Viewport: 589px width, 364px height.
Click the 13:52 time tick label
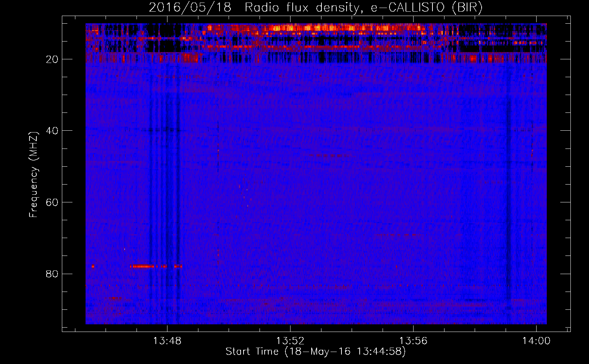coord(290,341)
